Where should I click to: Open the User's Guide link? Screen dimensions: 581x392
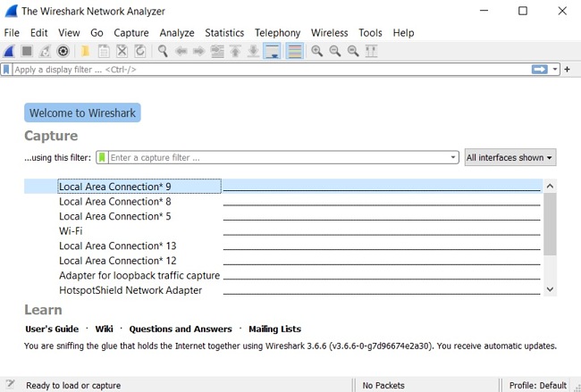click(x=52, y=329)
